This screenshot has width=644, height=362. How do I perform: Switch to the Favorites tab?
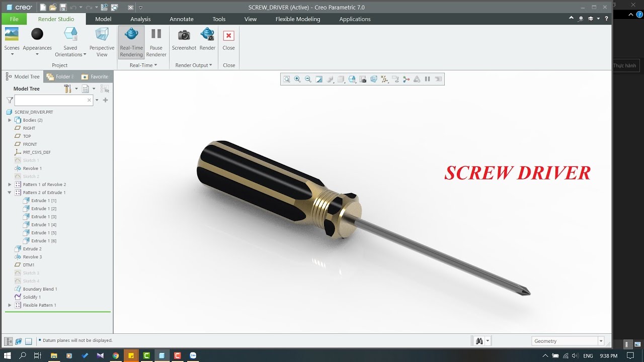coord(95,76)
